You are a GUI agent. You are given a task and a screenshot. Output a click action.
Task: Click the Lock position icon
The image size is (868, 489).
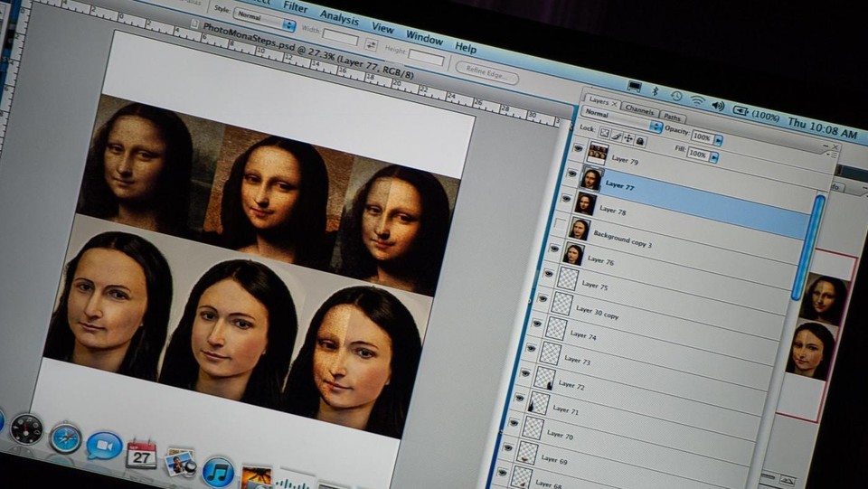[628, 139]
